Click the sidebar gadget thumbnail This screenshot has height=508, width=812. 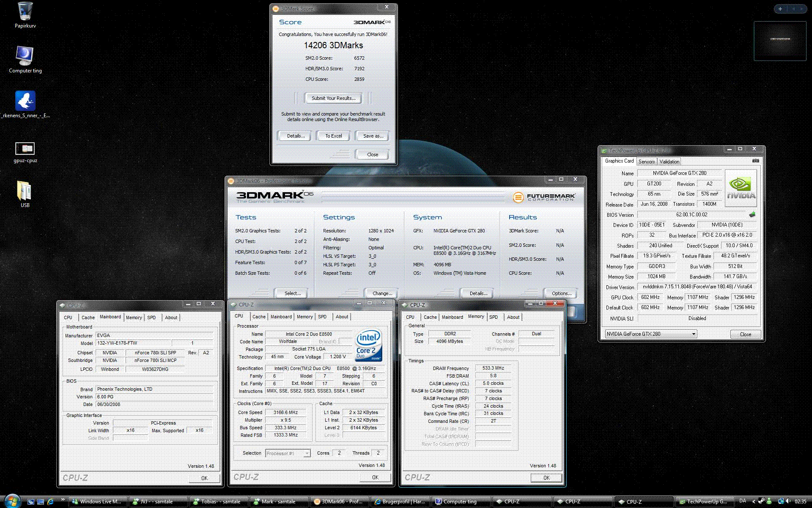tap(780, 41)
